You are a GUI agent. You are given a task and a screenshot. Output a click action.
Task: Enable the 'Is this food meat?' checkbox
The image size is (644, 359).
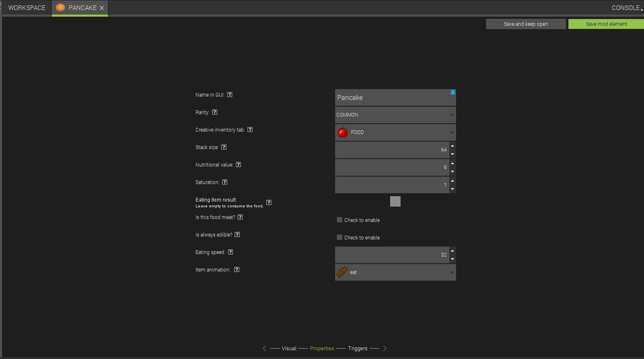[x=339, y=219]
